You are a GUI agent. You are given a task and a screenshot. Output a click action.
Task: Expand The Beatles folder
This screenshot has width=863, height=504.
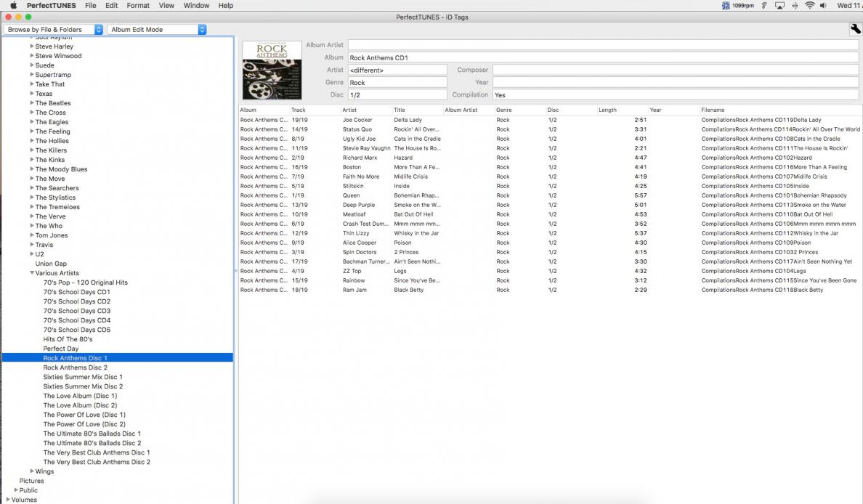[32, 103]
